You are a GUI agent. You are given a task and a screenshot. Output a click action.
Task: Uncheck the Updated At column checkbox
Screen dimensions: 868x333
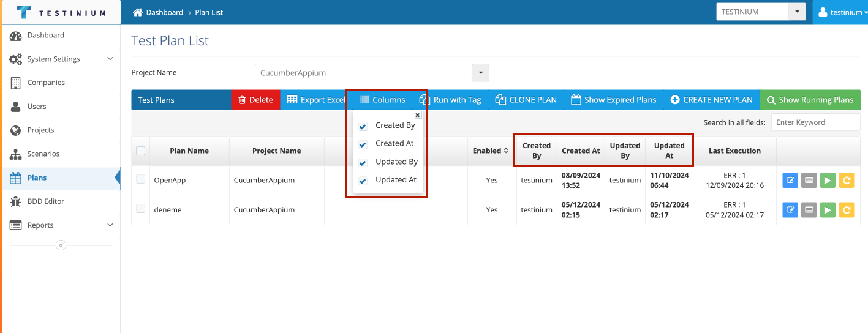pyautogui.click(x=363, y=181)
